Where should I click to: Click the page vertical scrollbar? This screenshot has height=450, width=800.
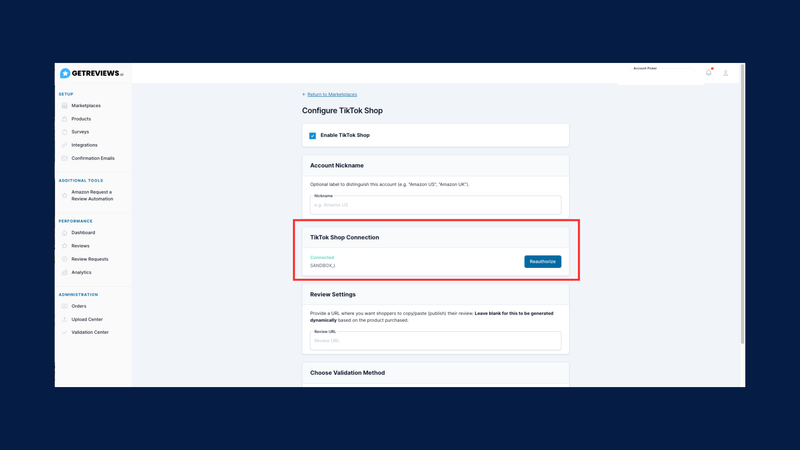[742, 204]
